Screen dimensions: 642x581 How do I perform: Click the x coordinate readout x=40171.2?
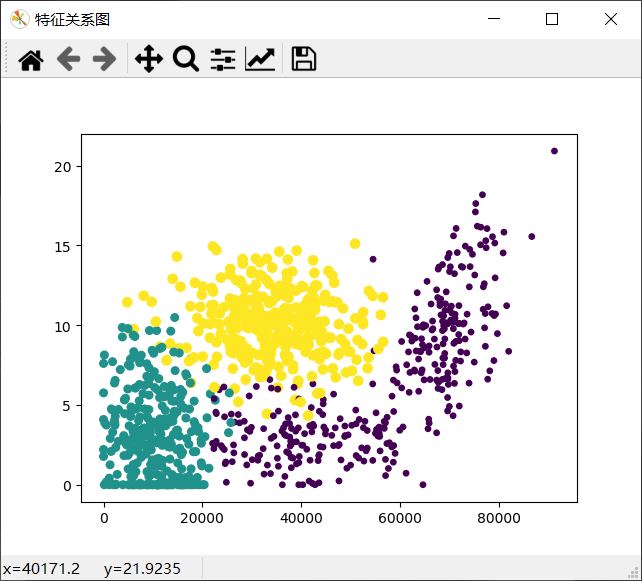[x=41, y=569]
